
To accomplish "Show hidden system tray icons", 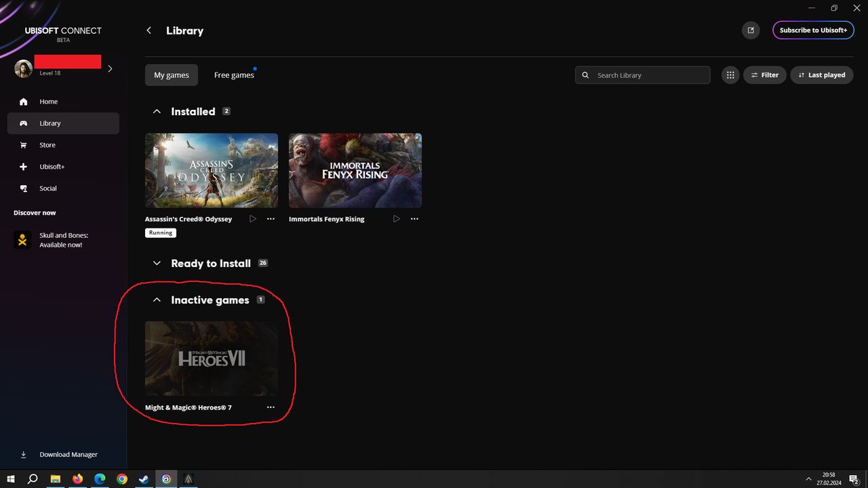I will point(808,479).
